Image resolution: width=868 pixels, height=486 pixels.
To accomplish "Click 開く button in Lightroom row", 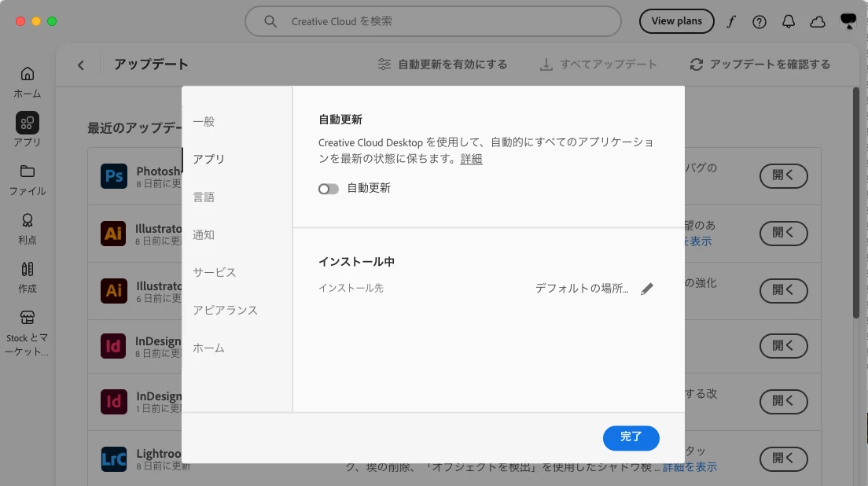I will click(x=783, y=459).
